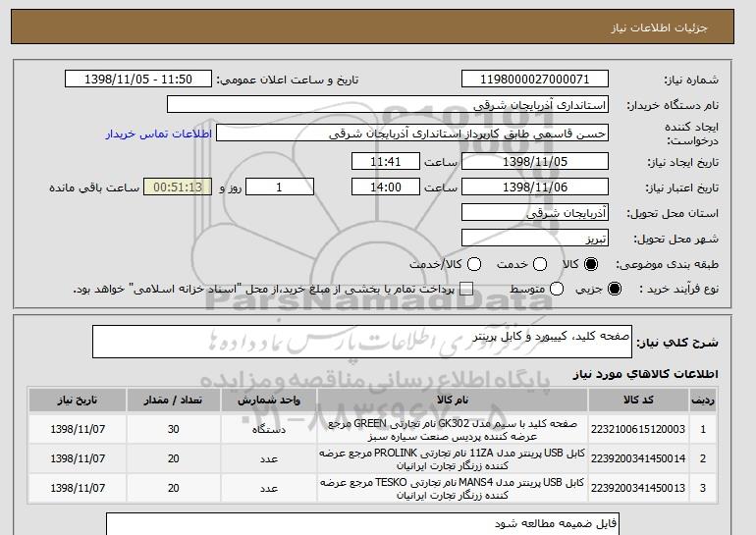Click the طبقه بندی موضوعی label
This screenshot has height=535, width=756.
click(x=668, y=264)
